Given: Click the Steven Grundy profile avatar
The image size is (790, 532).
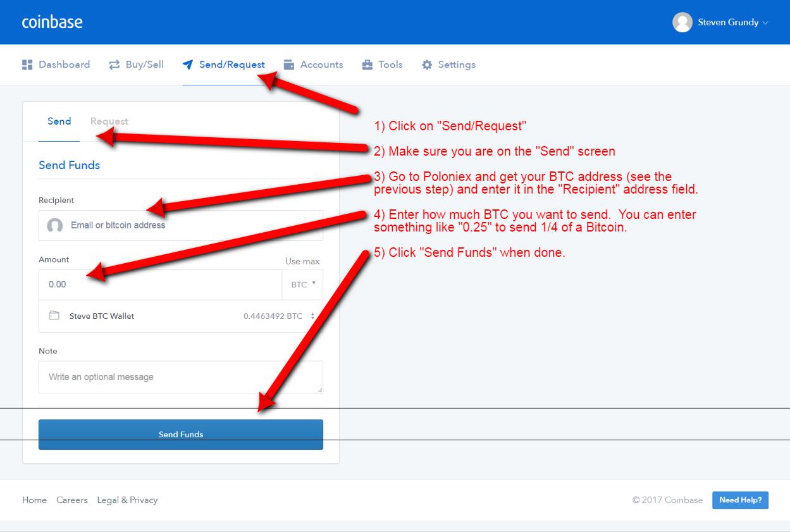Looking at the screenshot, I should pos(682,22).
